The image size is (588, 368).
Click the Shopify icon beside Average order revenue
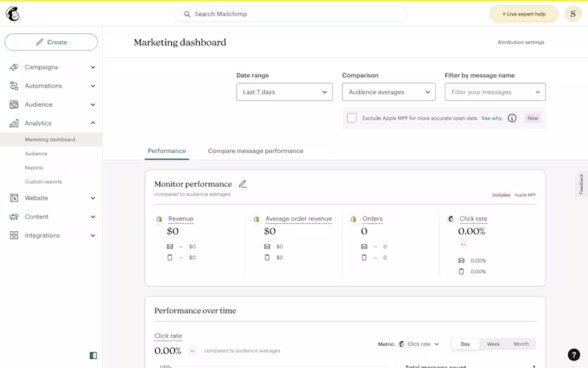click(x=256, y=219)
